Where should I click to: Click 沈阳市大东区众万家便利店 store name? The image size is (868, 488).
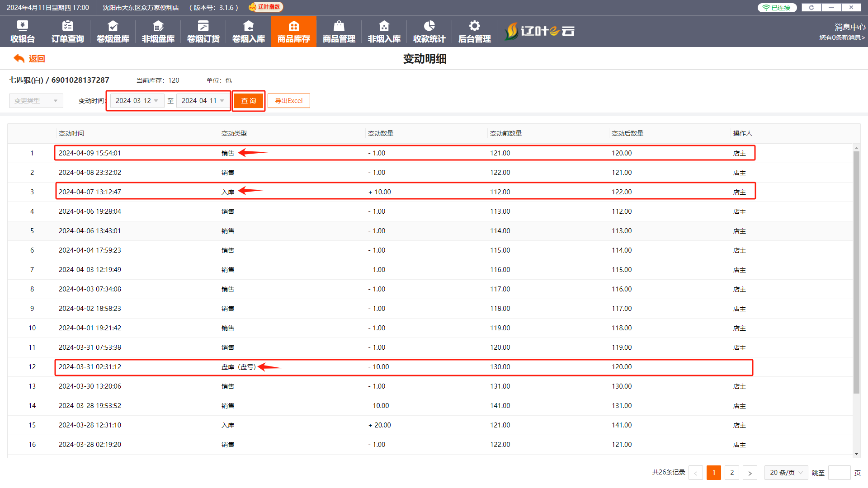[x=141, y=8]
